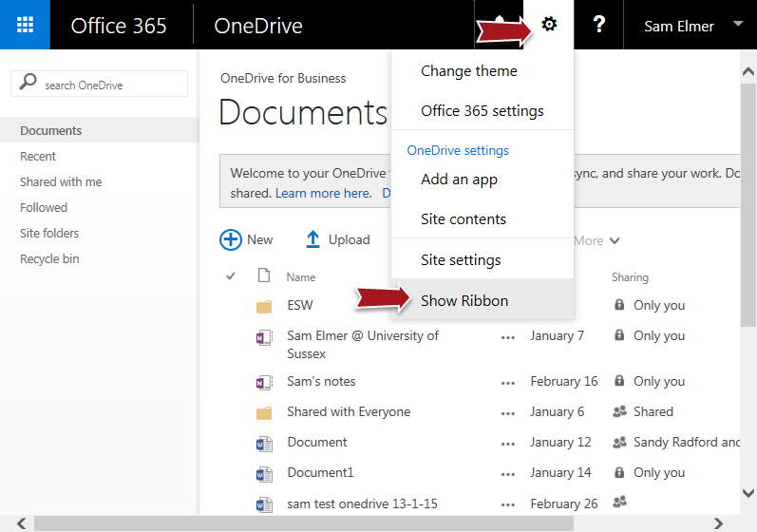The width and height of the screenshot is (757, 532).
Task: Select Change theme from settings menu
Action: [x=469, y=71]
